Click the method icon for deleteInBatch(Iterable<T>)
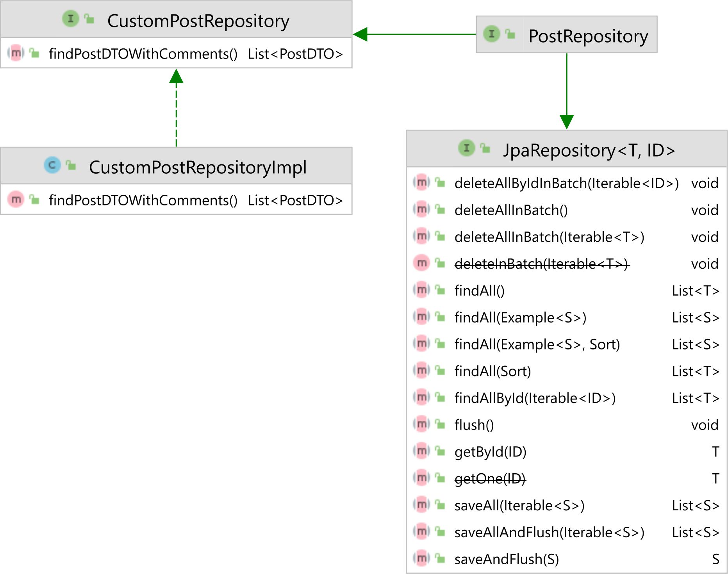This screenshot has width=728, height=574. tap(421, 263)
